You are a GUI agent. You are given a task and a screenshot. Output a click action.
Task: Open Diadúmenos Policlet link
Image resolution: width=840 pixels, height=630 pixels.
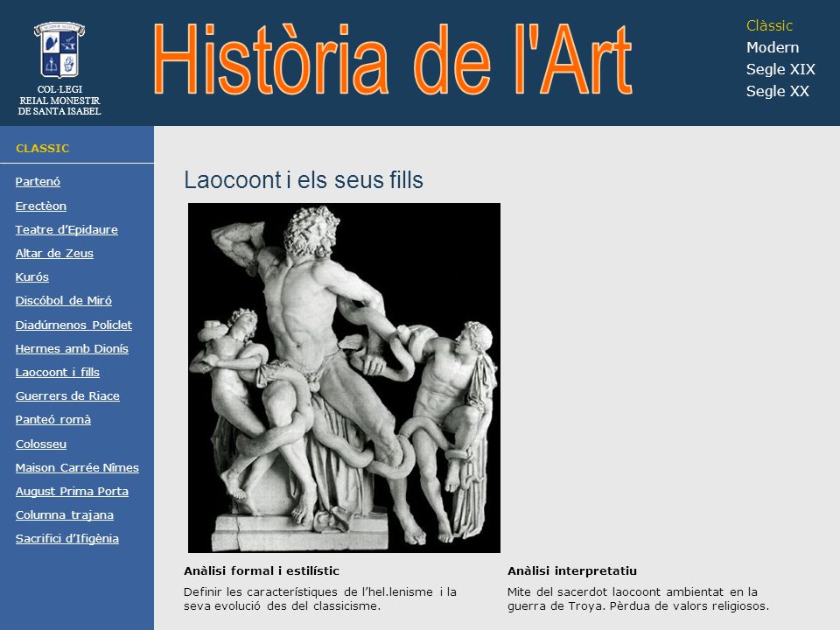click(73, 325)
